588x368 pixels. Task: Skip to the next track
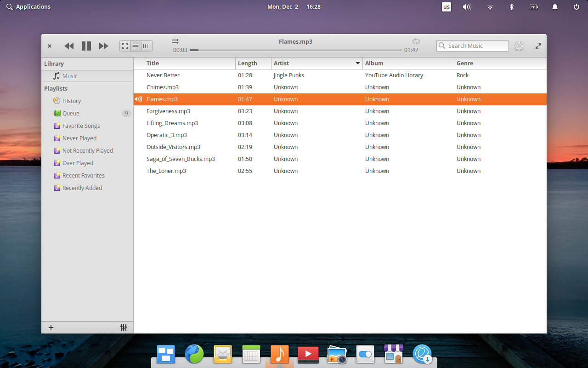coord(103,46)
